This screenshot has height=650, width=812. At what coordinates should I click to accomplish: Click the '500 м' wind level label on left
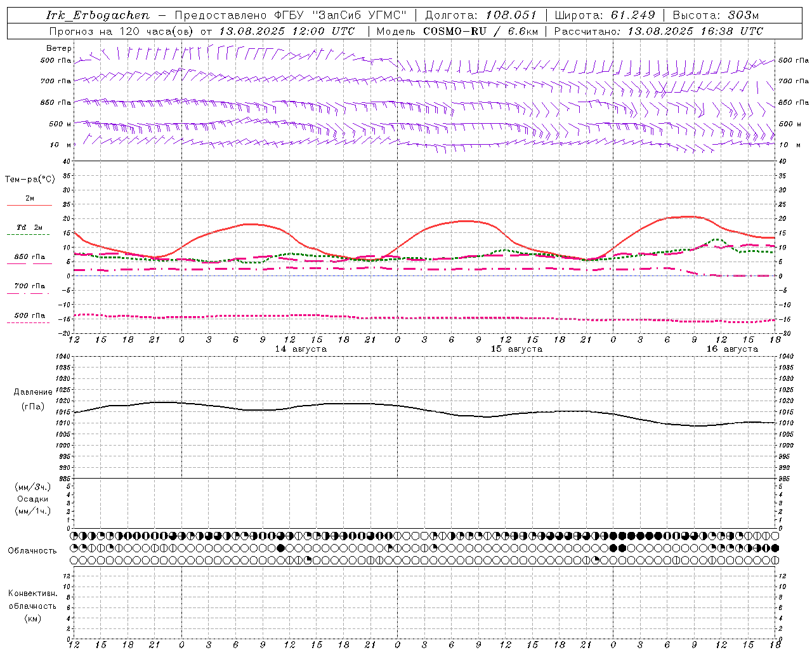pyautogui.click(x=60, y=124)
